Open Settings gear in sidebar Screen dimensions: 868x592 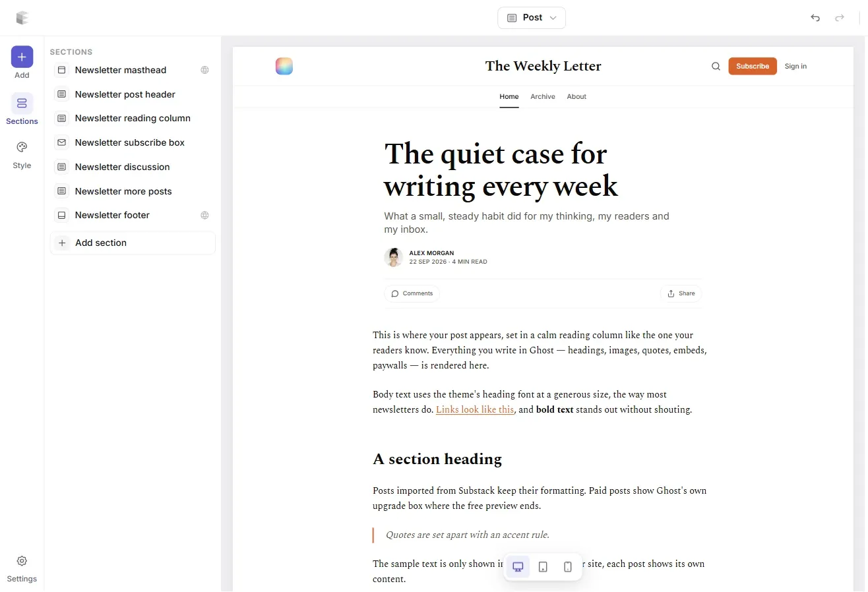coord(22,561)
